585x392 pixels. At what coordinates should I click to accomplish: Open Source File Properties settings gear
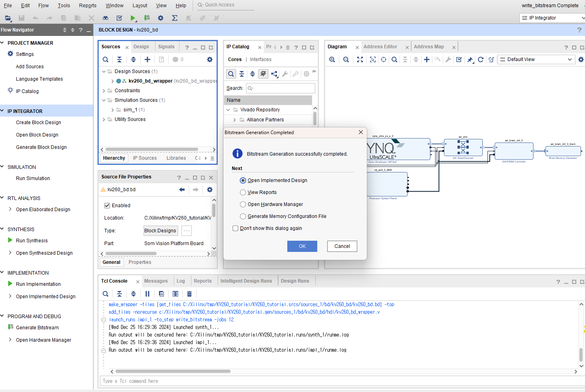click(210, 190)
